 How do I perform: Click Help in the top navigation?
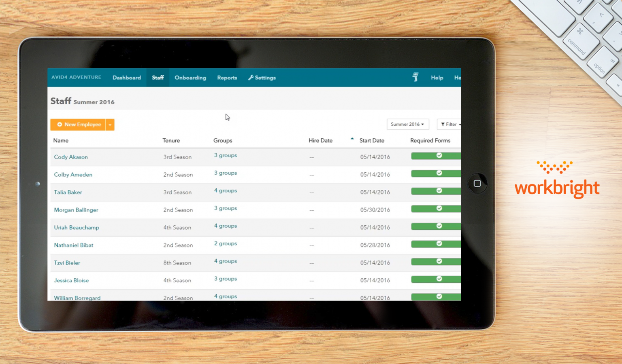pos(437,77)
